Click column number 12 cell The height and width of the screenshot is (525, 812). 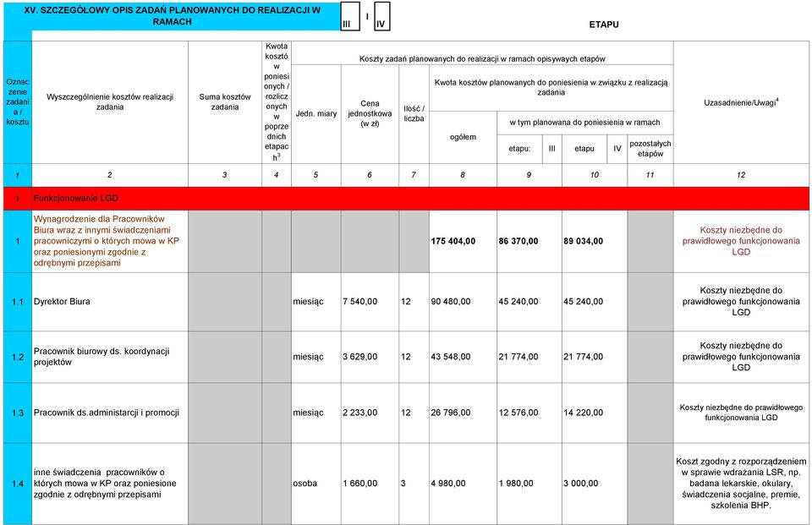click(x=741, y=175)
